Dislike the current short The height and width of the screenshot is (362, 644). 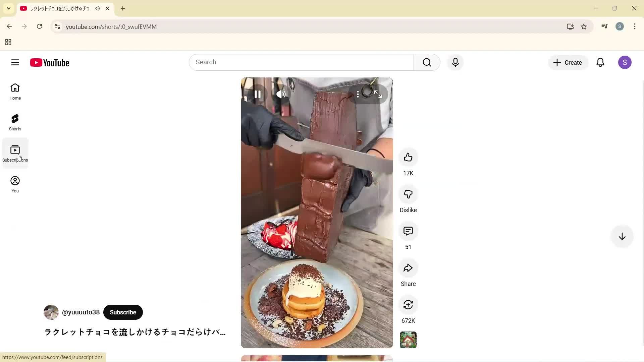(x=408, y=194)
